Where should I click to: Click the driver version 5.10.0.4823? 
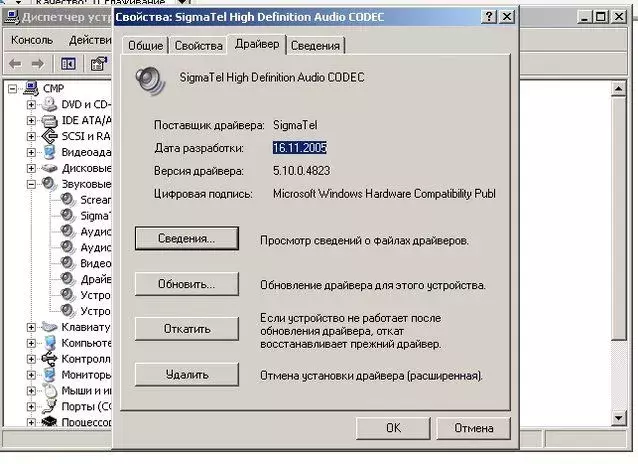coord(302,171)
